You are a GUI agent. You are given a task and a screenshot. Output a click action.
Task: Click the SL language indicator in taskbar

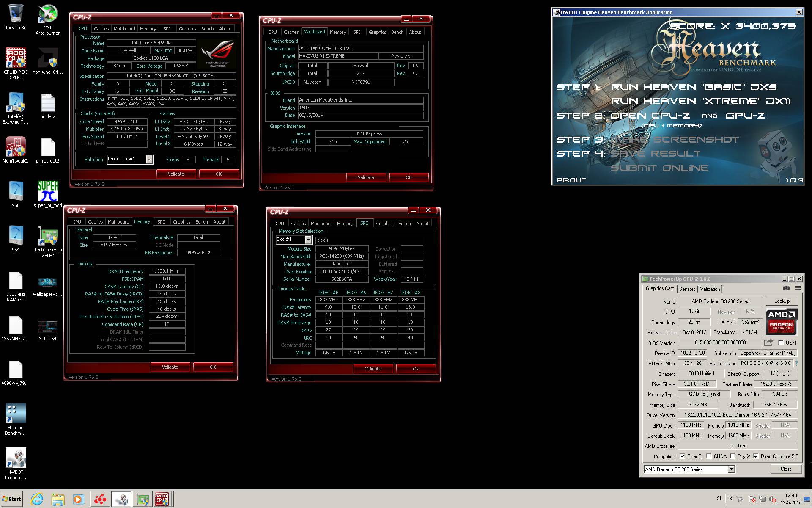720,498
